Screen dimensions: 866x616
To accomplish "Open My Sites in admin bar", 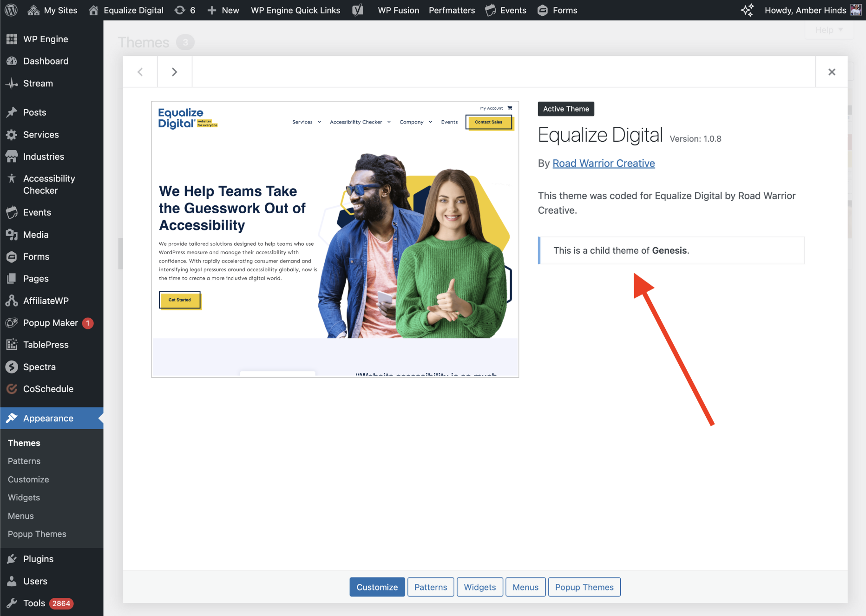I will click(x=52, y=10).
